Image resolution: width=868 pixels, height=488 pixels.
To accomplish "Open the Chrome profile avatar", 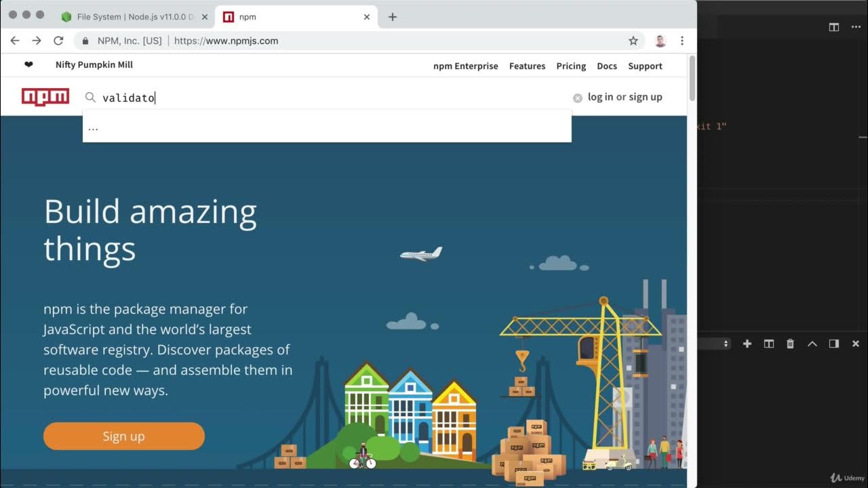I will [660, 41].
